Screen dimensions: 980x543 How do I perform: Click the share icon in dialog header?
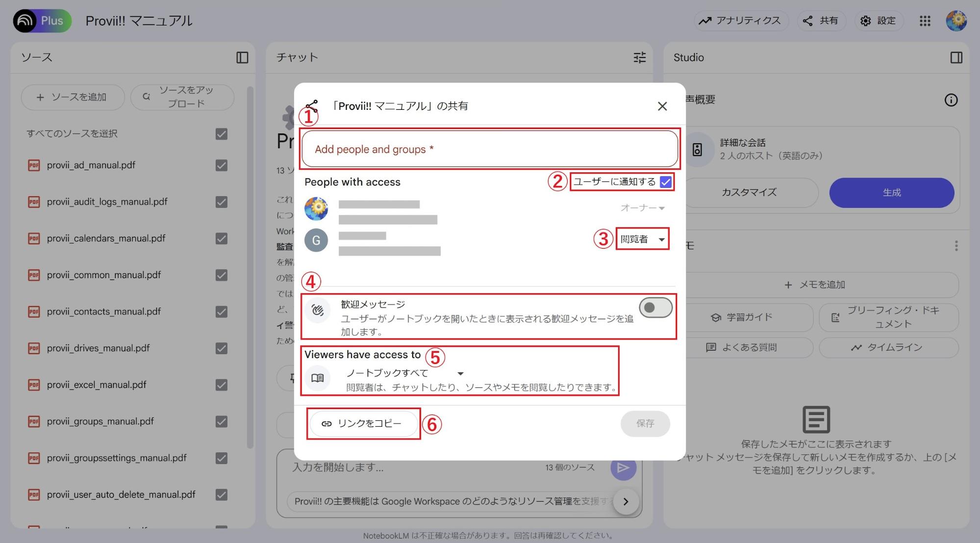tap(311, 105)
